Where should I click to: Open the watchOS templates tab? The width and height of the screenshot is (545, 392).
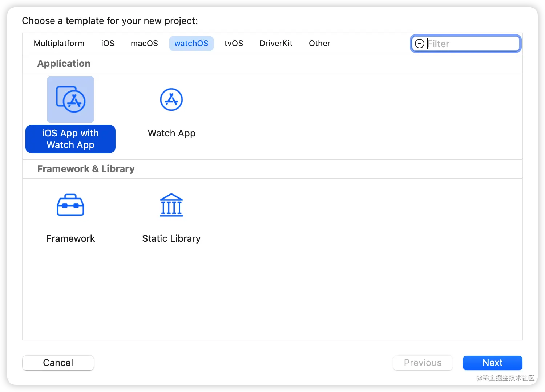click(x=191, y=43)
